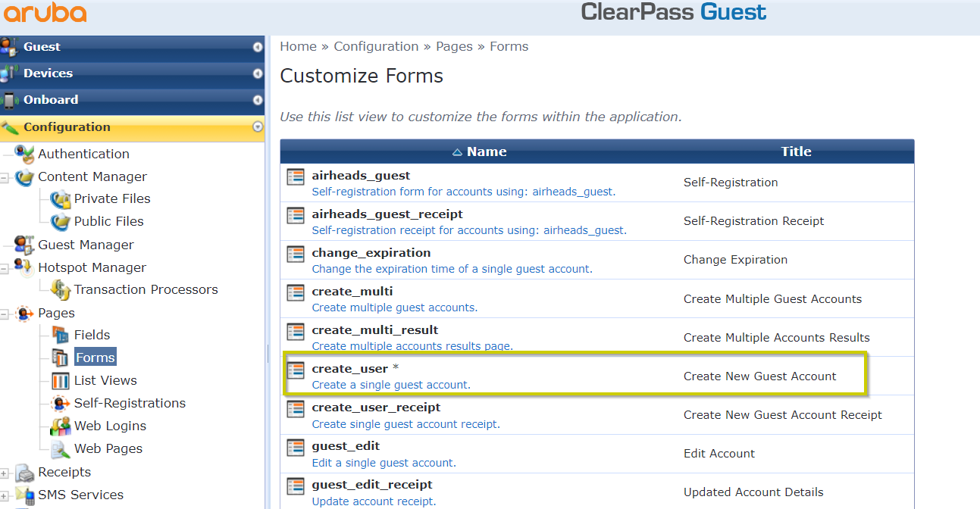Viewport: 980px width, 509px height.
Task: Click the Content Manager folder icon
Action: click(x=25, y=177)
